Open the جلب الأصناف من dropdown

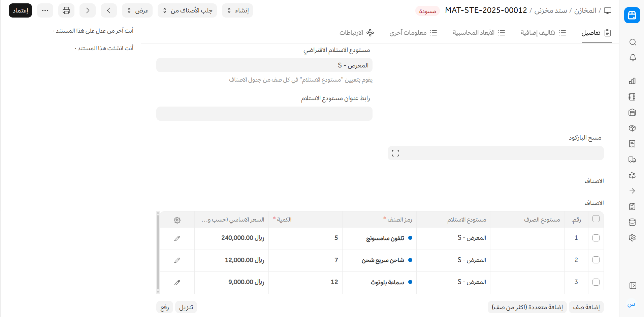pos(187,10)
